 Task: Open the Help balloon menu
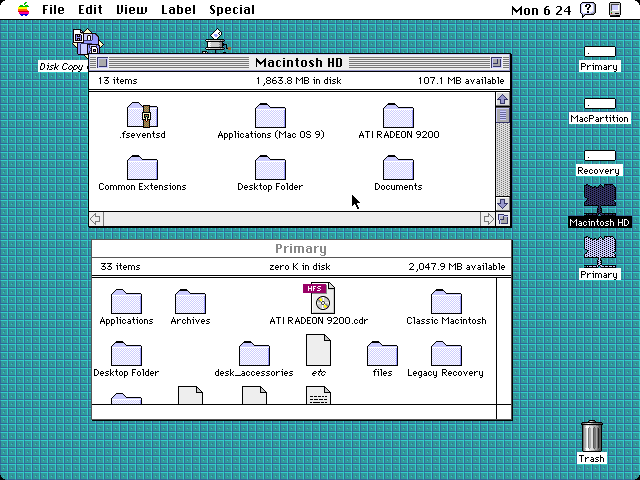pos(588,9)
